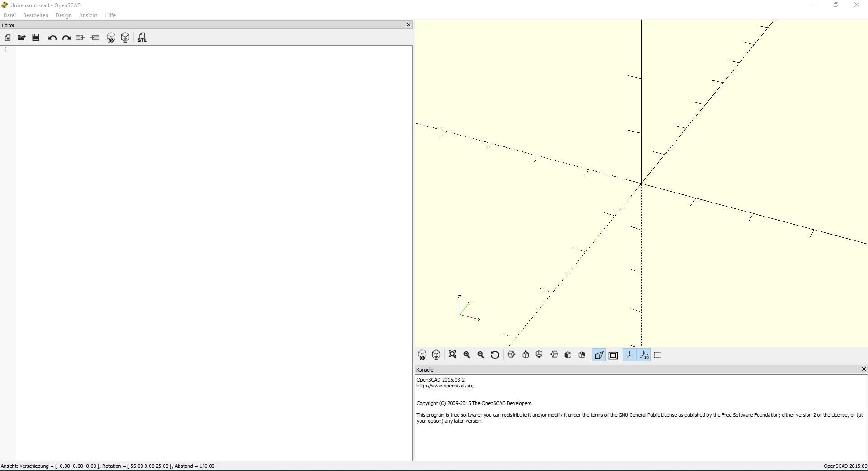The height and width of the screenshot is (471, 868).
Task: Preview the model from viewport toolbar
Action: coord(422,355)
